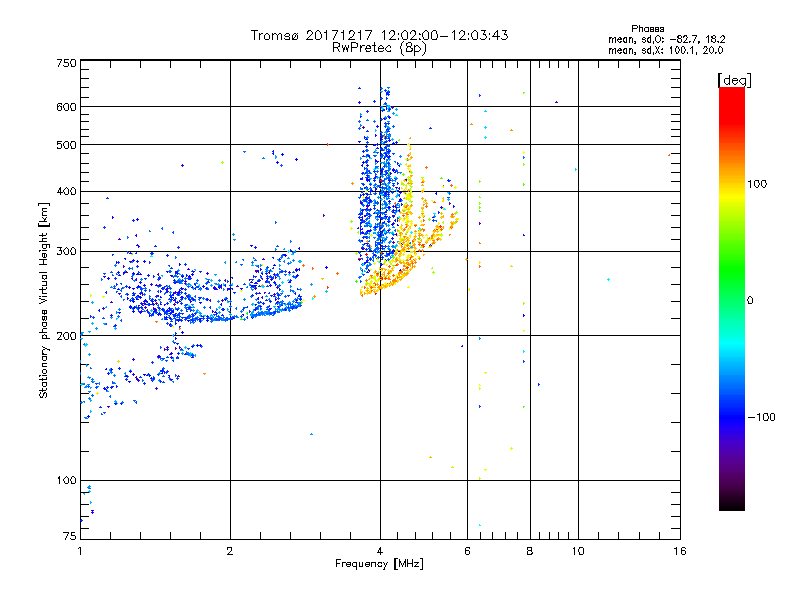Click the 'RwPretec (8p)' subtitle
The width and height of the screenshot is (800, 600).
pos(379,48)
